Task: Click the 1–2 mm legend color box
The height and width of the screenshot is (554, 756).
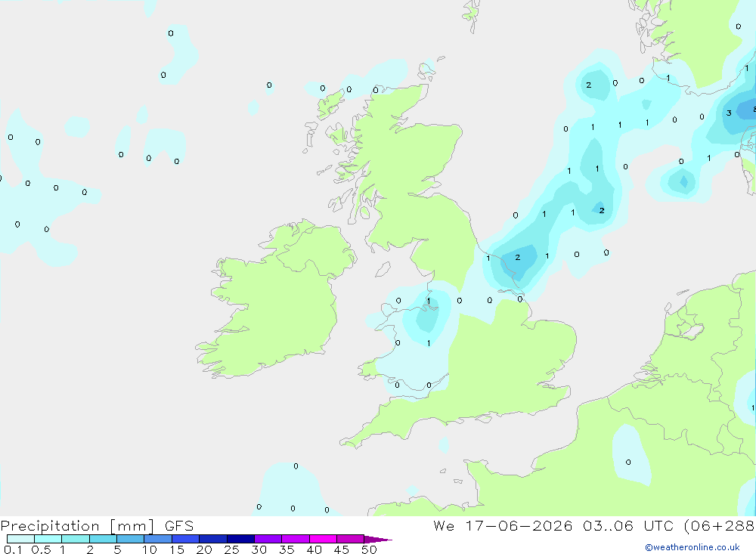Action: pos(76,539)
